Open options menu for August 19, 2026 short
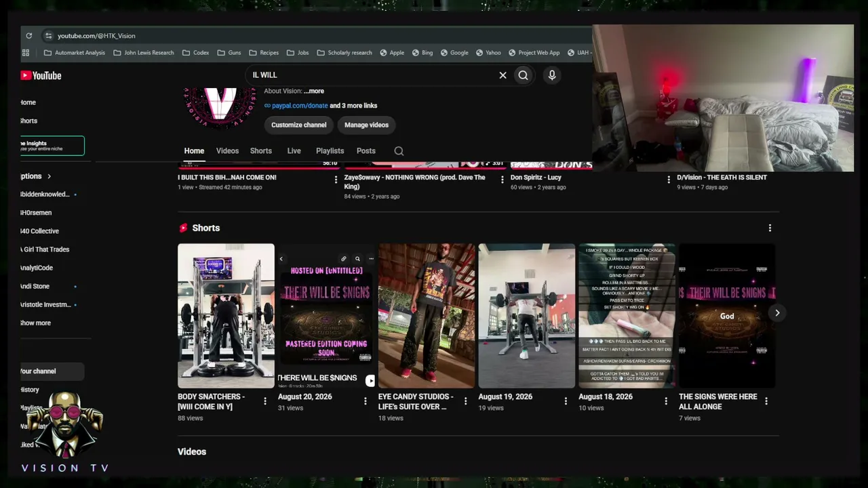The height and width of the screenshot is (488, 868). coord(566,401)
